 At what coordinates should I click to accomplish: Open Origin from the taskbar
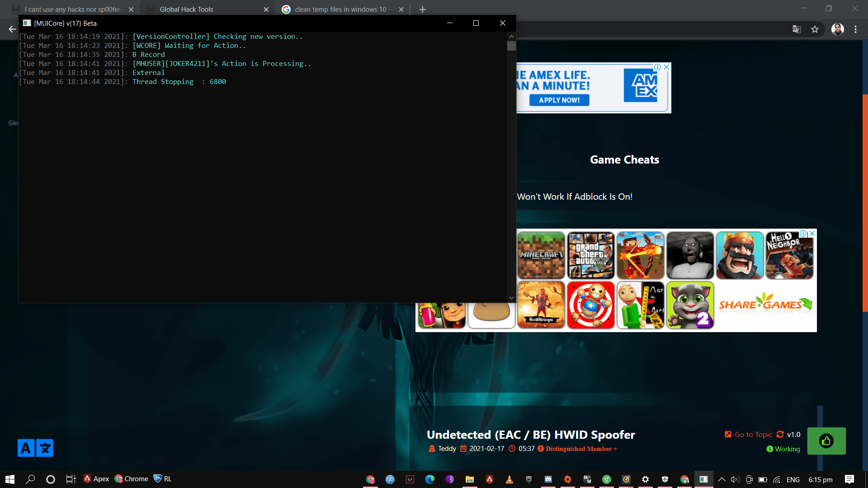point(568,479)
